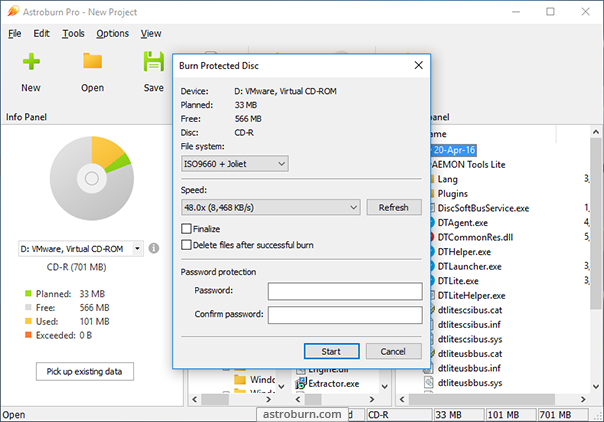The height and width of the screenshot is (422, 604).
Task: Cancel the Burn Protected Disc dialog
Action: coord(393,351)
